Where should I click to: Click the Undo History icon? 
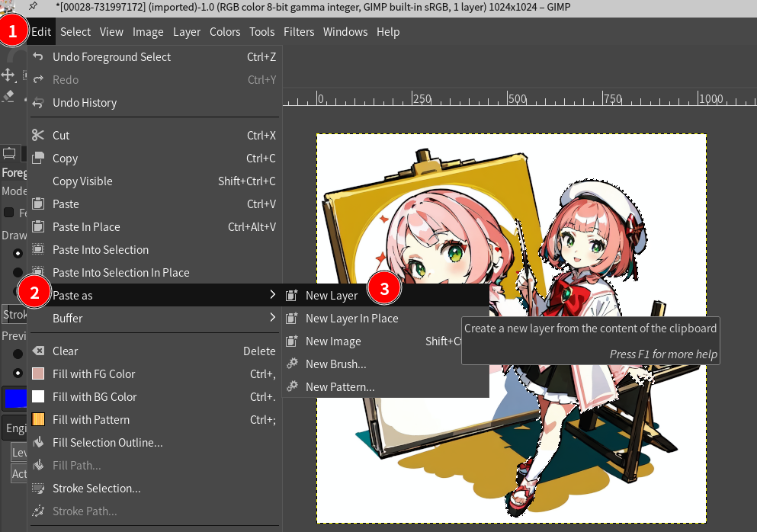click(38, 103)
